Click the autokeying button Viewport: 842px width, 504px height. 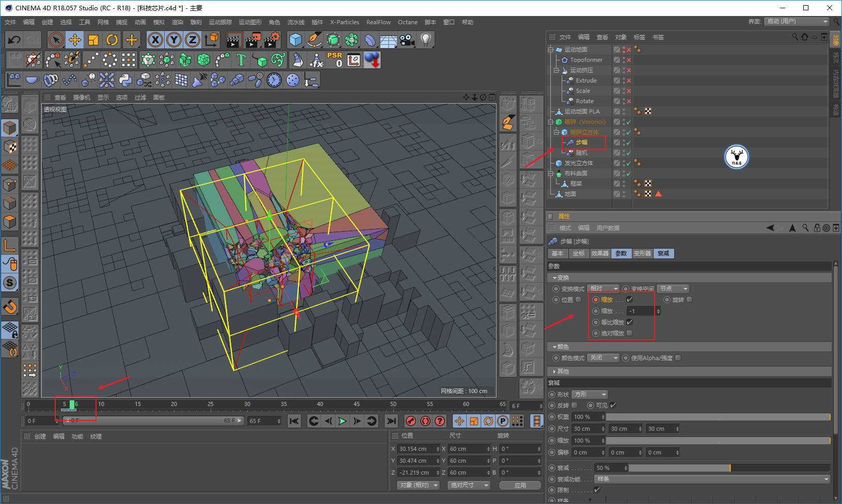pyautogui.click(x=425, y=421)
